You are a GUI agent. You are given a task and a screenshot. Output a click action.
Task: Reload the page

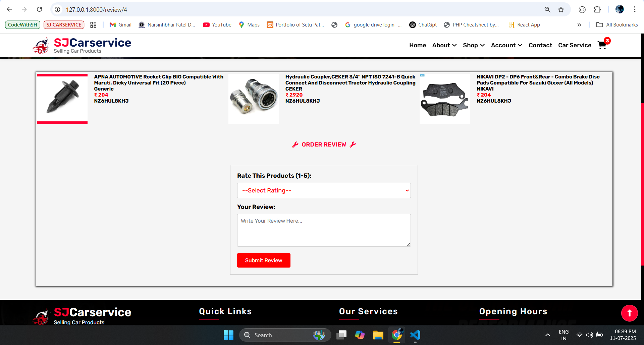(40, 9)
